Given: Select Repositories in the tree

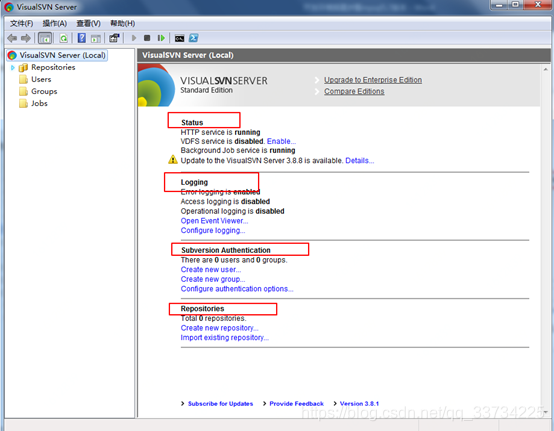Looking at the screenshot, I should 53,67.
